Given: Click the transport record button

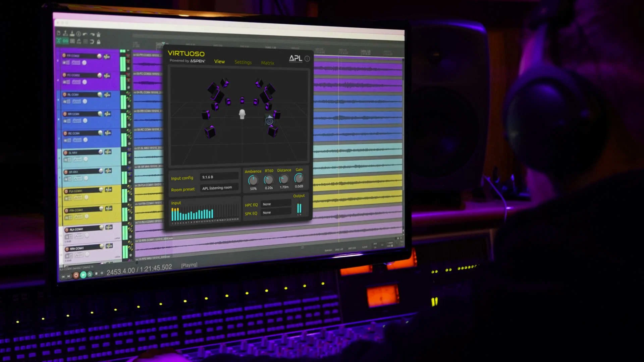Looking at the screenshot, I should pos(76,276).
